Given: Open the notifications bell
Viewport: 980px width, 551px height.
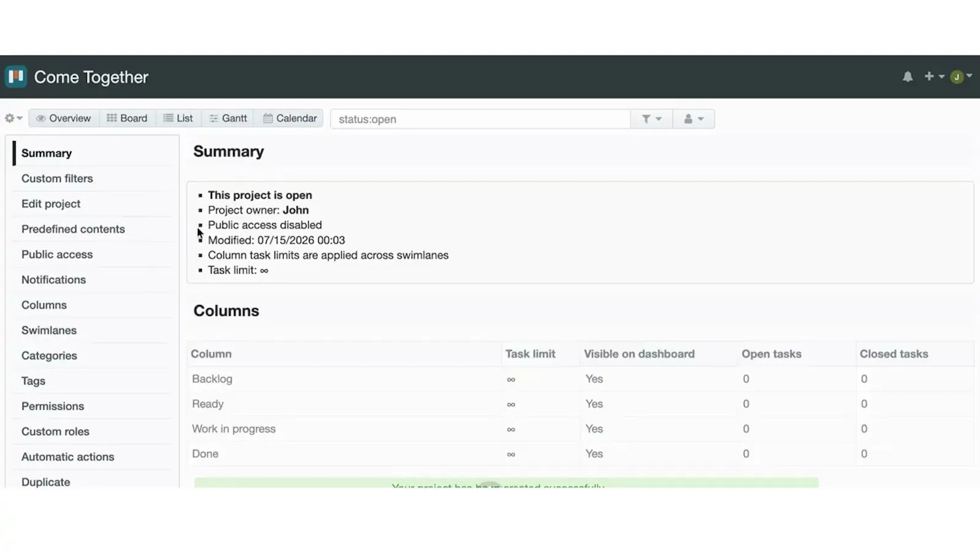Looking at the screenshot, I should point(907,77).
